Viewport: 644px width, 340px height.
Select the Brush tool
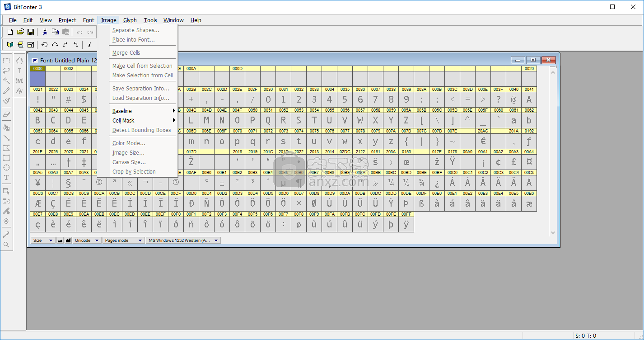(6, 101)
